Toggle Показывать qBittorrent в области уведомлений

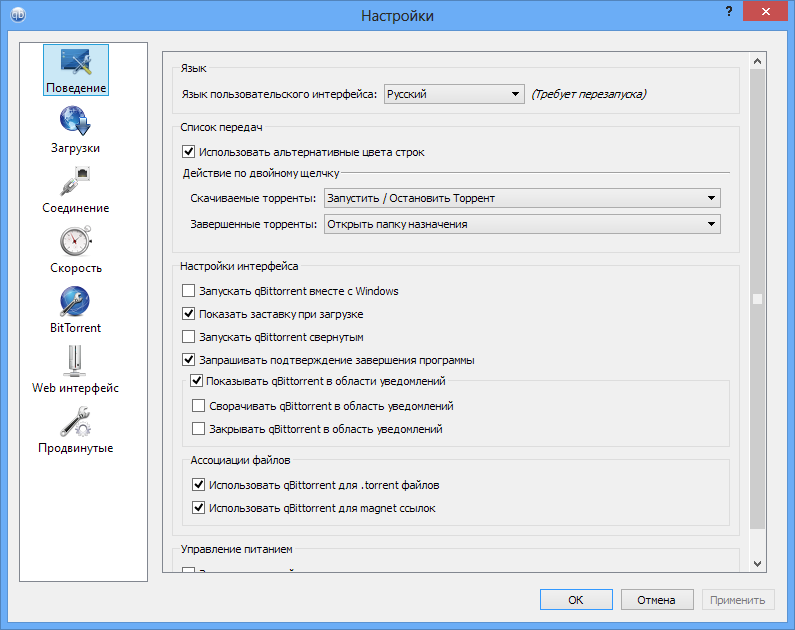tap(196, 381)
